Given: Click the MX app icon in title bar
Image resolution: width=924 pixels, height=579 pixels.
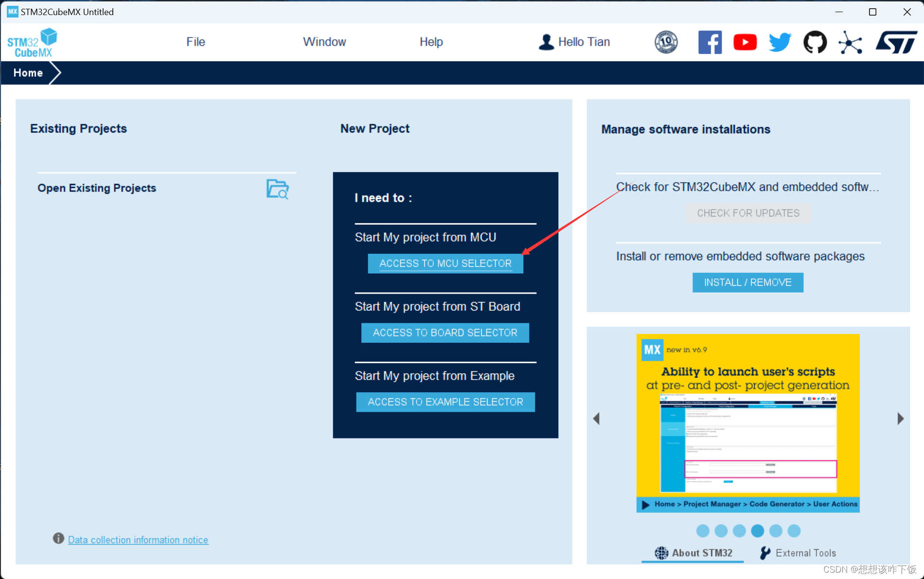Looking at the screenshot, I should pos(12,12).
